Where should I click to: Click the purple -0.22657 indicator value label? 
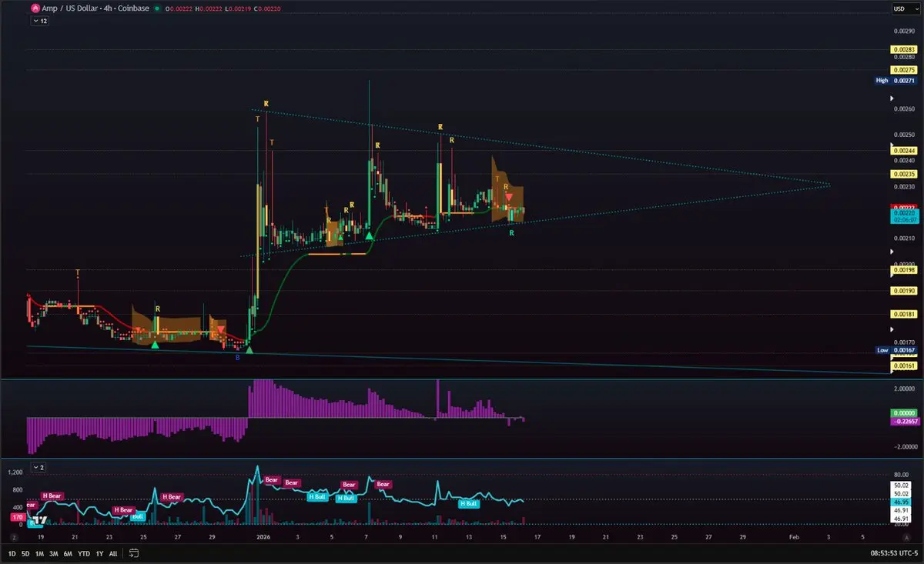coord(904,422)
